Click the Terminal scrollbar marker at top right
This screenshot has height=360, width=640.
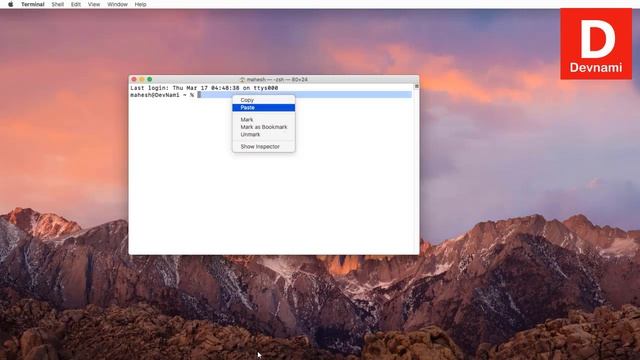[416, 86]
